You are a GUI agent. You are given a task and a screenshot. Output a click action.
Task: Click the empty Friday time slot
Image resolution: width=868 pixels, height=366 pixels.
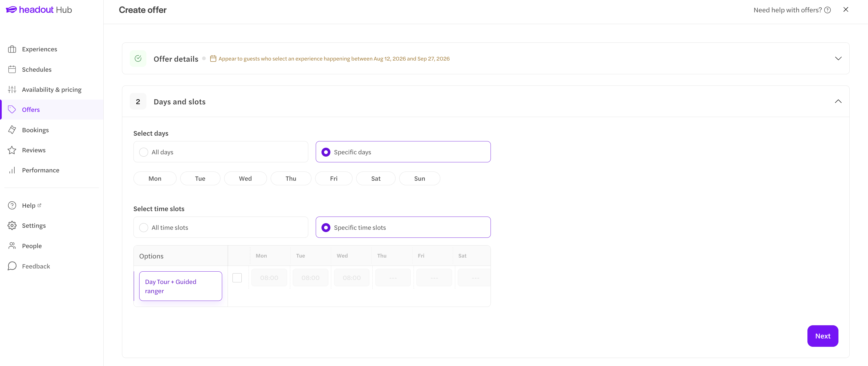click(x=434, y=278)
